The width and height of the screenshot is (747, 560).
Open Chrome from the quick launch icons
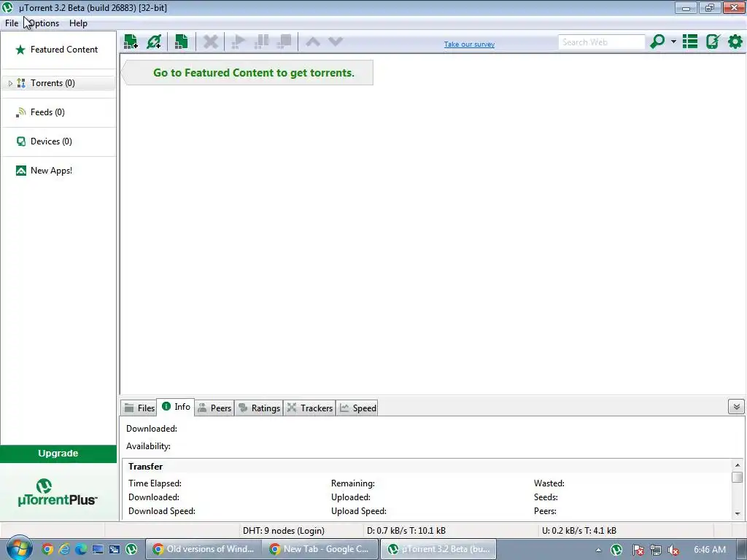click(47, 549)
